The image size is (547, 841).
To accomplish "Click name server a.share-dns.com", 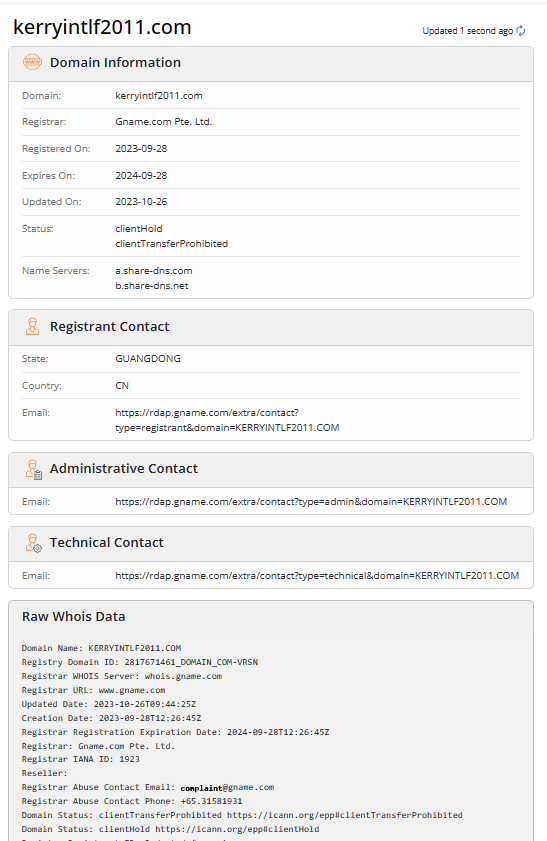I will (154, 271).
